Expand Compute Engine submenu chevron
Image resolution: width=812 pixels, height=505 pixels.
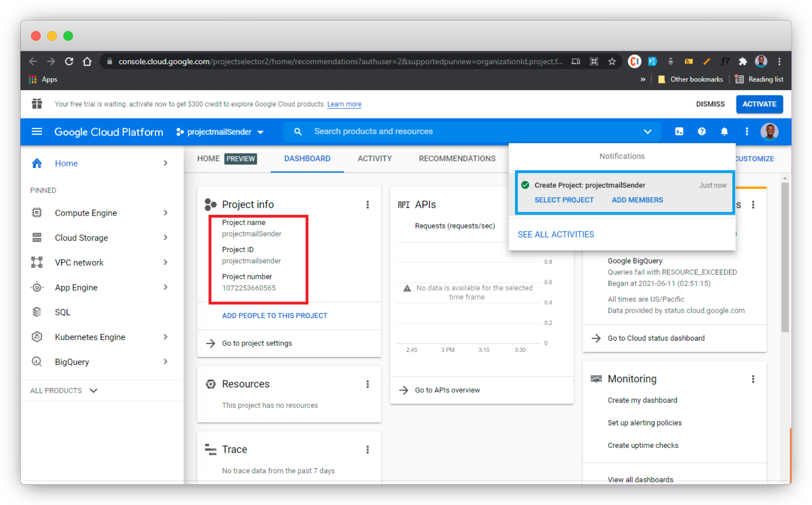pos(165,213)
